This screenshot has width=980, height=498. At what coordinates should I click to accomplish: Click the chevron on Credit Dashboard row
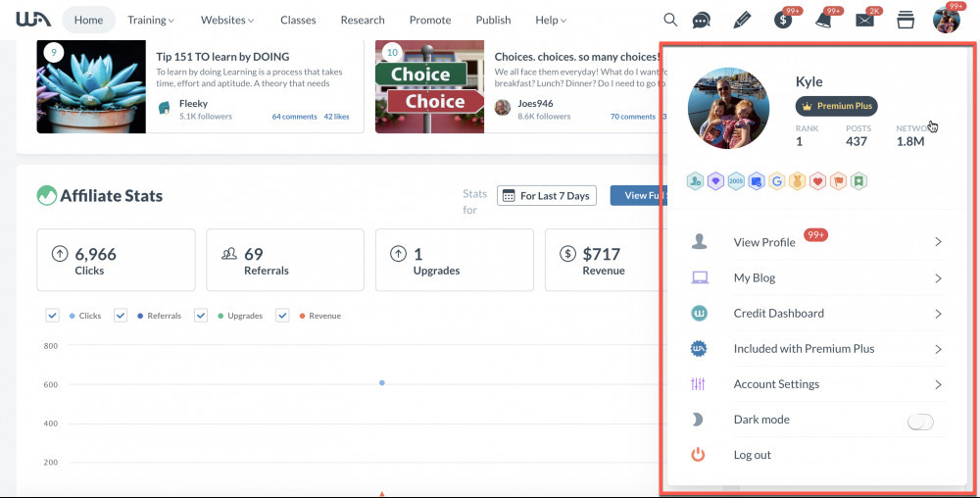tap(938, 314)
